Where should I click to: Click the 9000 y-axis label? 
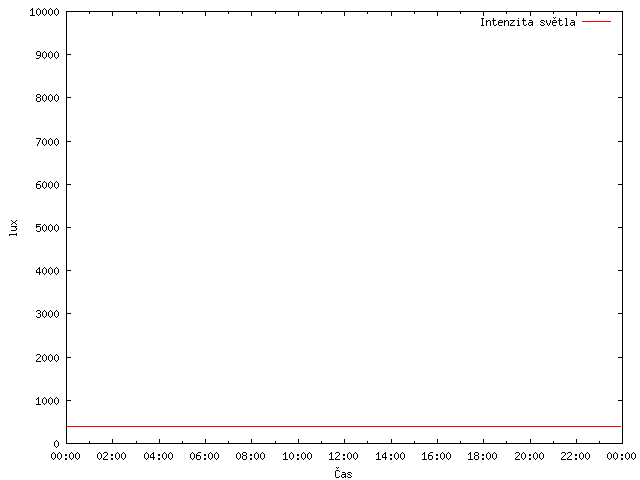[x=47, y=55]
